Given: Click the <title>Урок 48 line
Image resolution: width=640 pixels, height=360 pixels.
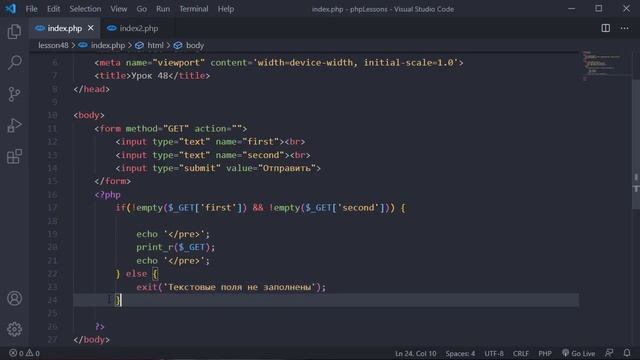Looking at the screenshot, I should pos(152,76).
